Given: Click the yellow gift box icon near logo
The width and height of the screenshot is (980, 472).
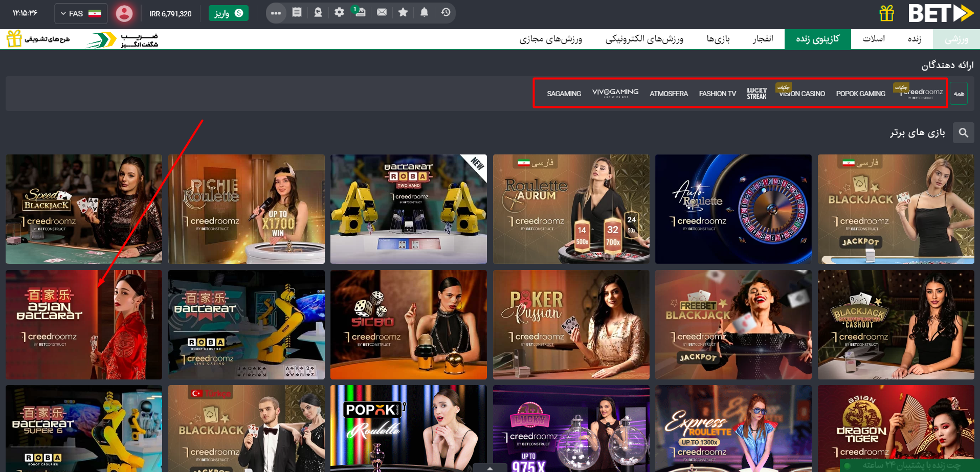Looking at the screenshot, I should pyautogui.click(x=886, y=13).
